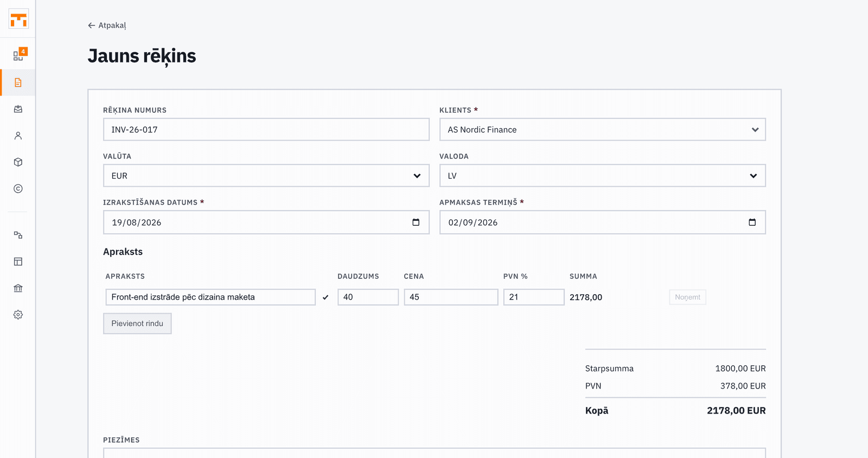This screenshot has height=458, width=868.
Task: Click the Apmaksas termiņš date field
Action: click(x=603, y=222)
